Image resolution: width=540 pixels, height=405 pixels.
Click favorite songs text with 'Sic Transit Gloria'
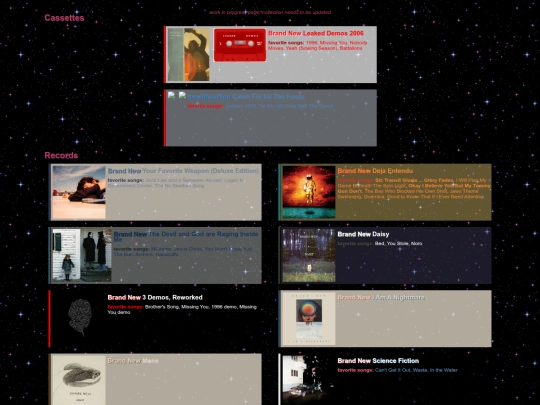pyautogui.click(x=414, y=188)
